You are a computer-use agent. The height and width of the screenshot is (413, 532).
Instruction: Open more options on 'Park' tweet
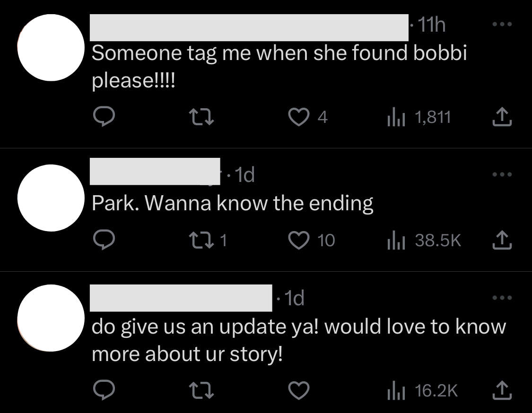click(502, 174)
